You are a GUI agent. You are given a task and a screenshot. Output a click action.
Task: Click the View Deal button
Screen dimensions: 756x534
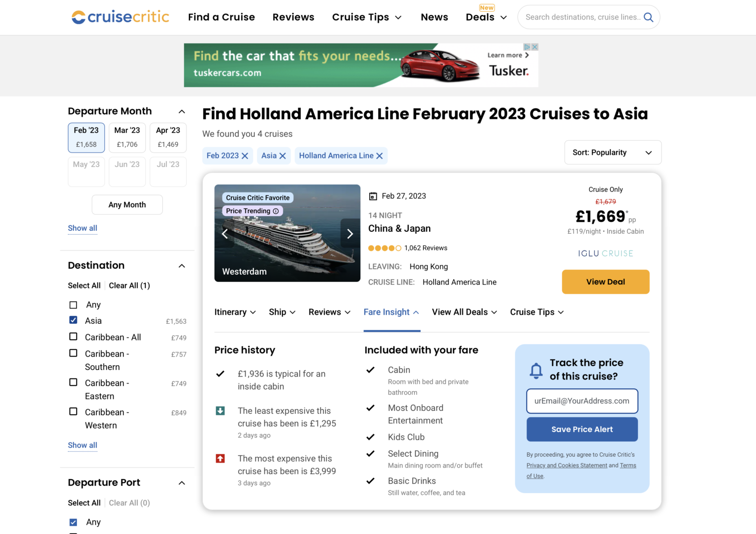[605, 282]
